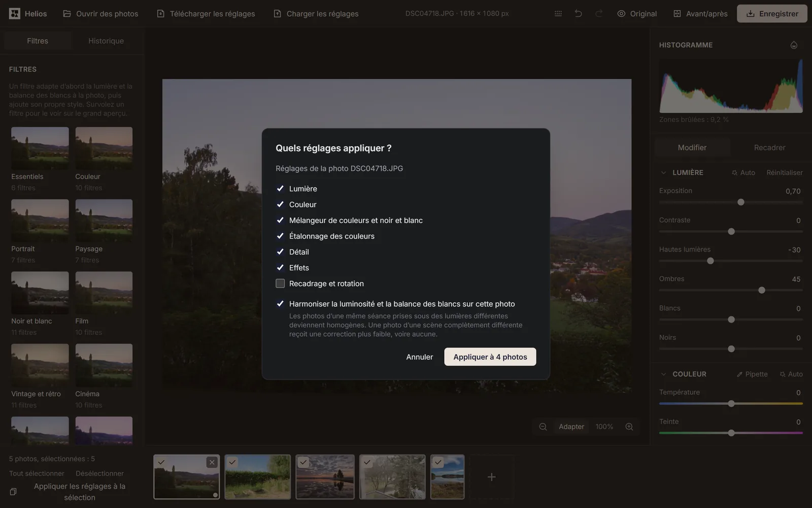The height and width of the screenshot is (508, 812).
Task: Open Télécharger les réglages
Action: point(206,14)
